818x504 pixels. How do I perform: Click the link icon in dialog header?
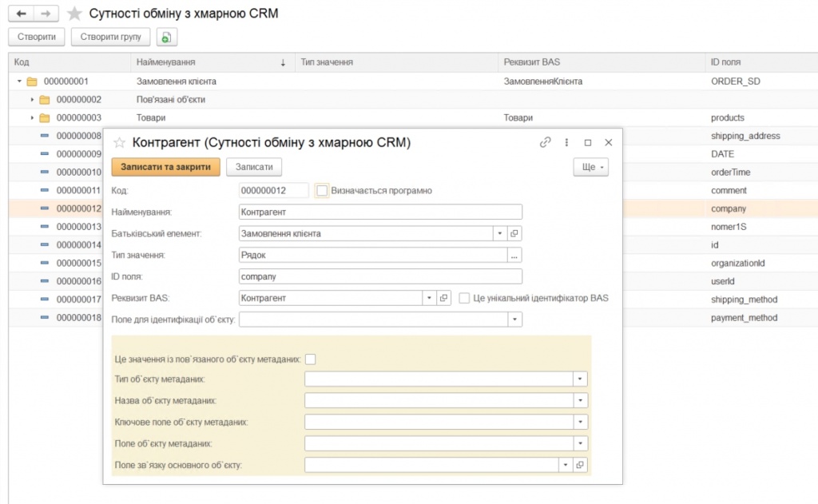(x=546, y=142)
